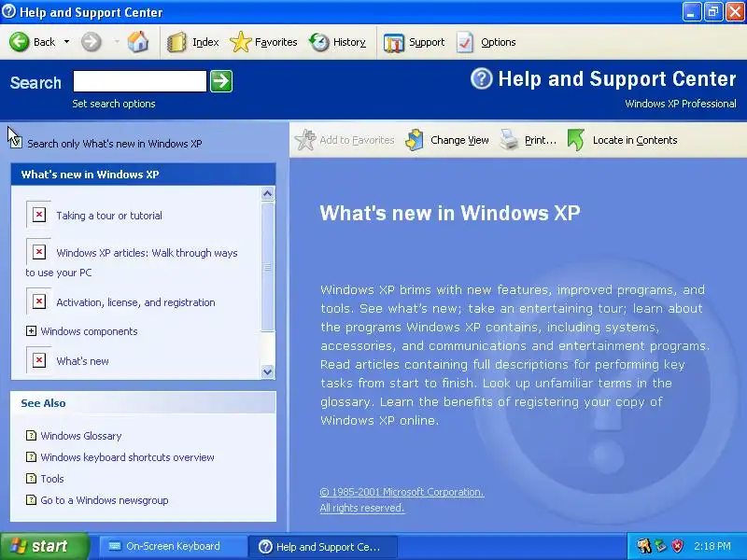Viewport: 747px width, 560px height.
Task: Click the Change View icon
Action: pyautogui.click(x=415, y=140)
